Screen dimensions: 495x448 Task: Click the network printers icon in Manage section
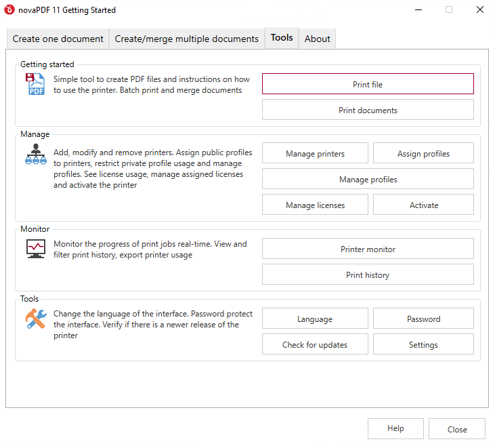tap(36, 154)
